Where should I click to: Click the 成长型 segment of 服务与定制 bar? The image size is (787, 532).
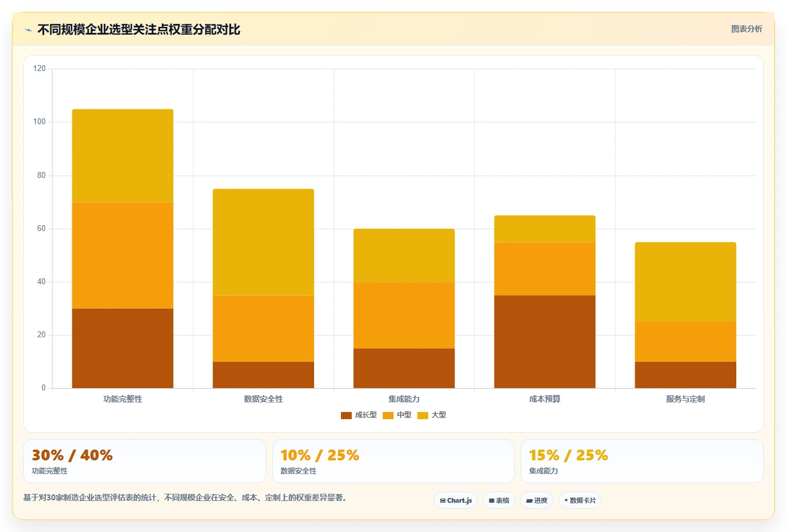point(685,375)
